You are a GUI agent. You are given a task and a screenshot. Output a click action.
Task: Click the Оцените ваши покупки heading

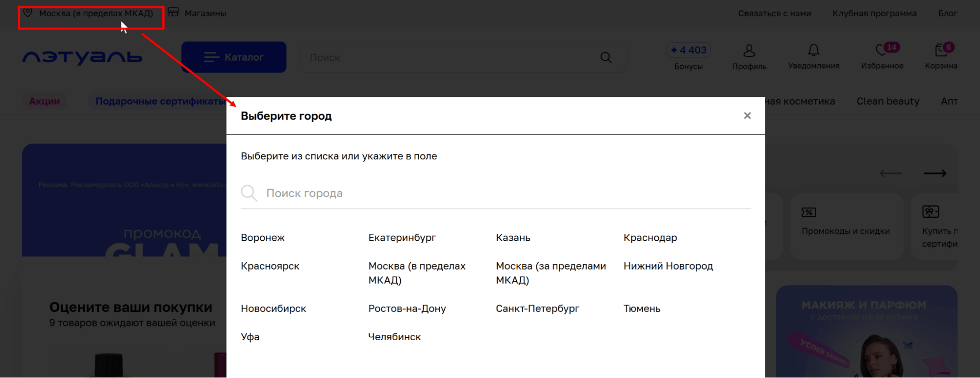pos(131,307)
